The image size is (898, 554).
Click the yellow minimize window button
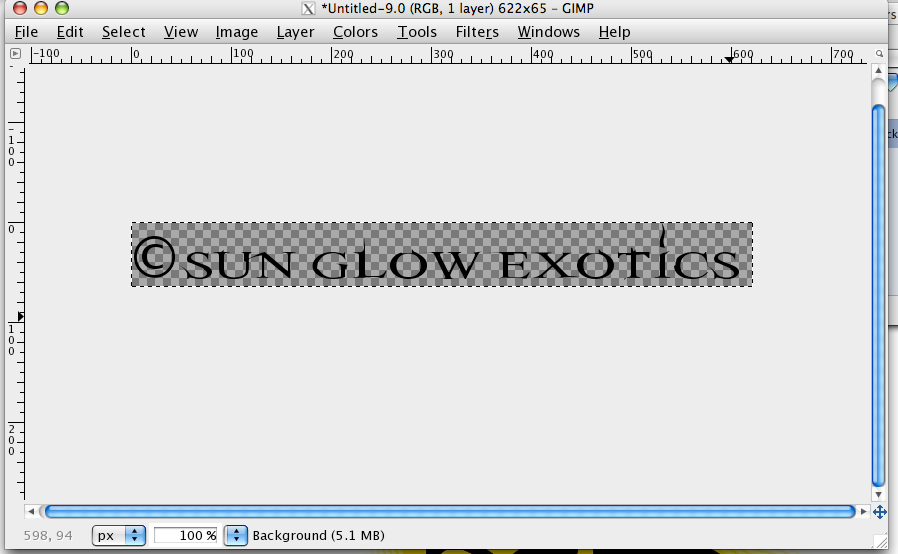click(41, 8)
